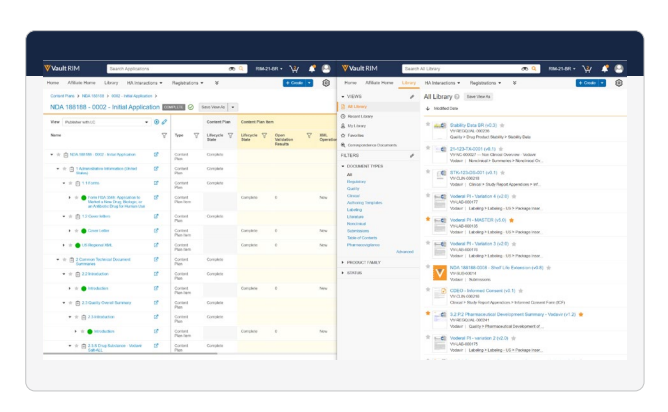668x412 pixels.
Task: Click the binoculars icon in Search Applications bar
Action: [x=232, y=68]
